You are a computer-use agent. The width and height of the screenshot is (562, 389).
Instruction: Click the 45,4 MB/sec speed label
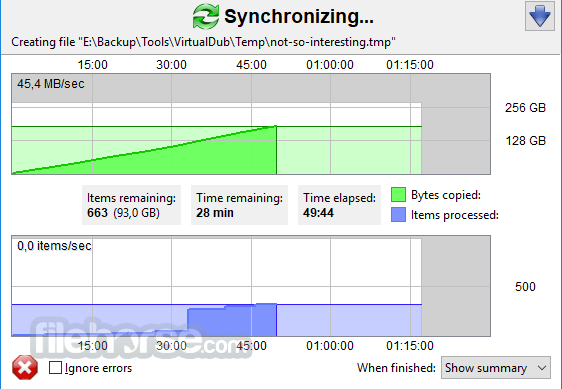(51, 84)
